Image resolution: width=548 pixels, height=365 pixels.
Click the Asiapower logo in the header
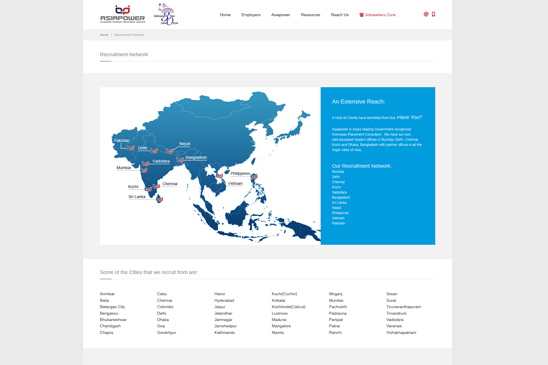tap(122, 14)
